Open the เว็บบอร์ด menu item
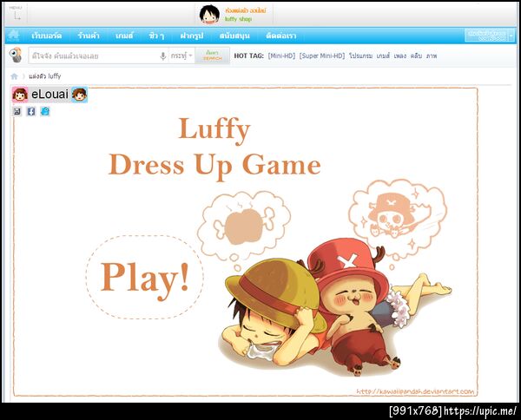 47,36
